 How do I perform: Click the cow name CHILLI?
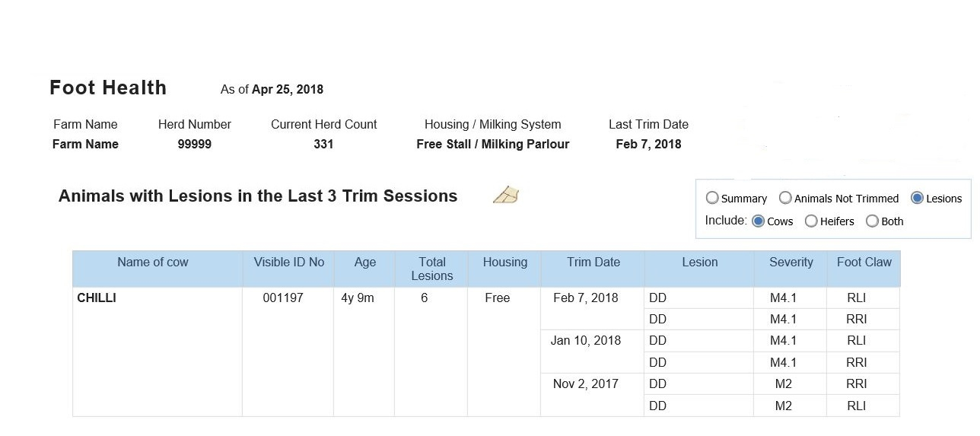(97, 298)
